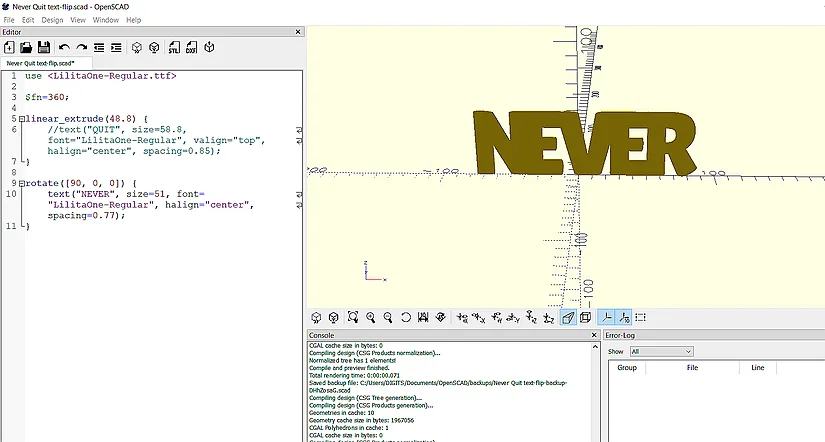Redo the last undone edit
This screenshot has width=825, height=442.
(x=82, y=47)
